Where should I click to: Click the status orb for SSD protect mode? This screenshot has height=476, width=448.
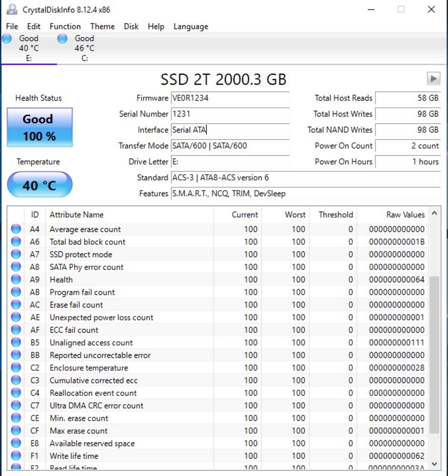(16, 254)
